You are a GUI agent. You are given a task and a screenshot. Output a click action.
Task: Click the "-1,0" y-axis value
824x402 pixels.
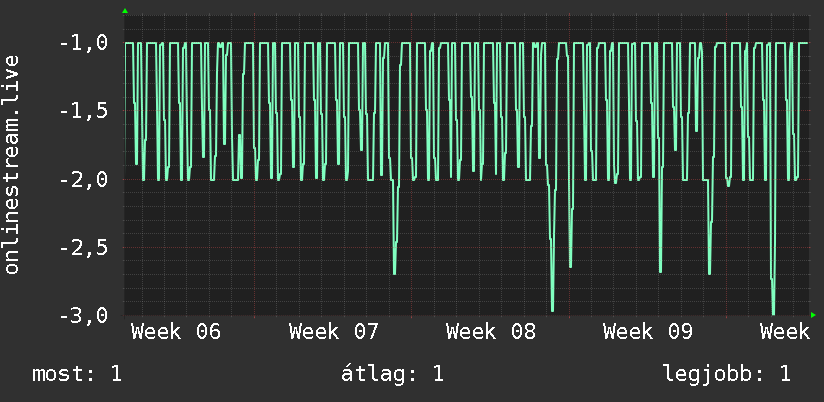tap(84, 43)
